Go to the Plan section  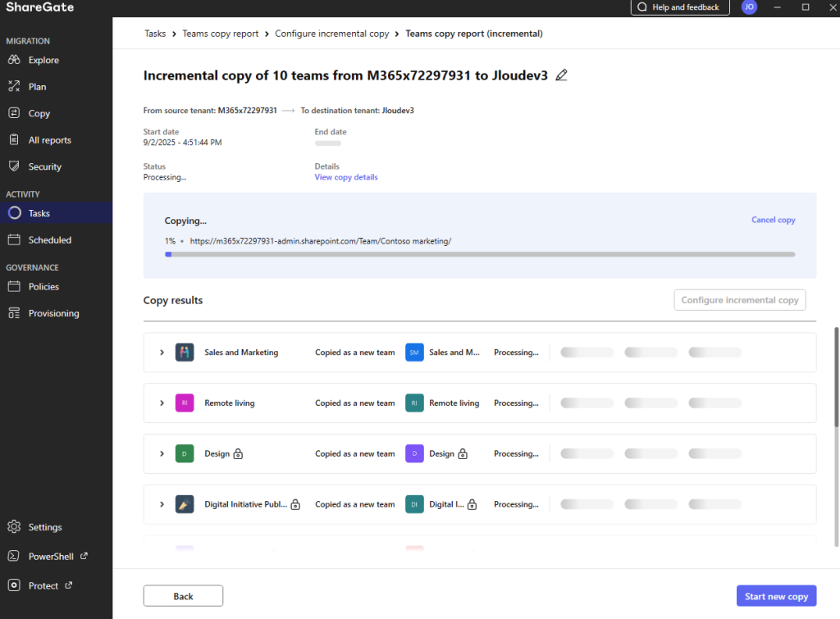[x=57, y=87]
